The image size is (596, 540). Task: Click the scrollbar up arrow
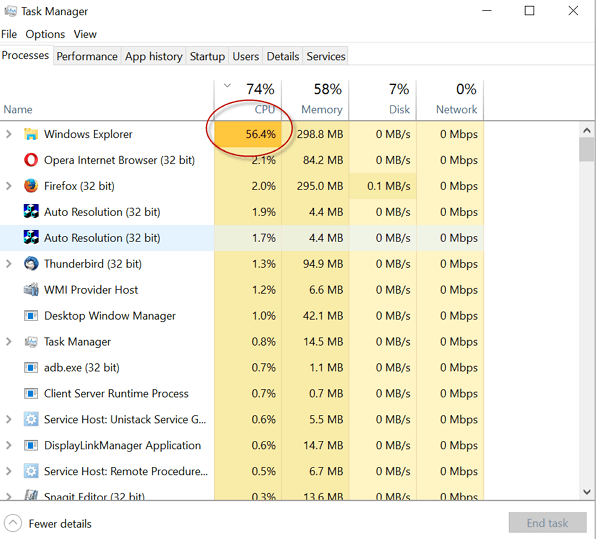point(587,130)
